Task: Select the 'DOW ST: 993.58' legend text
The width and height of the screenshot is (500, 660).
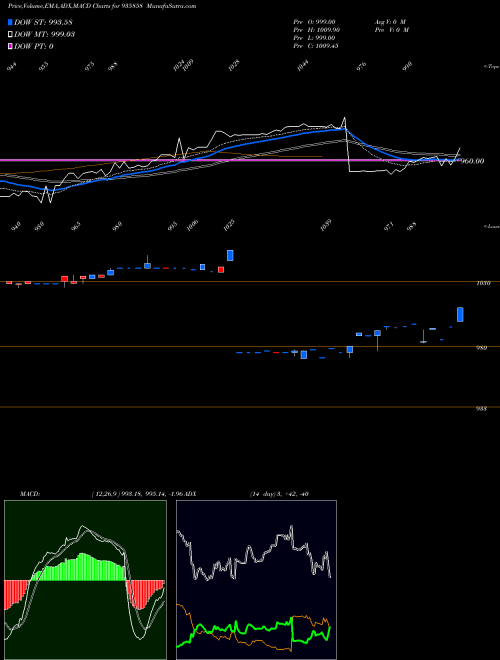Action: click(x=43, y=22)
